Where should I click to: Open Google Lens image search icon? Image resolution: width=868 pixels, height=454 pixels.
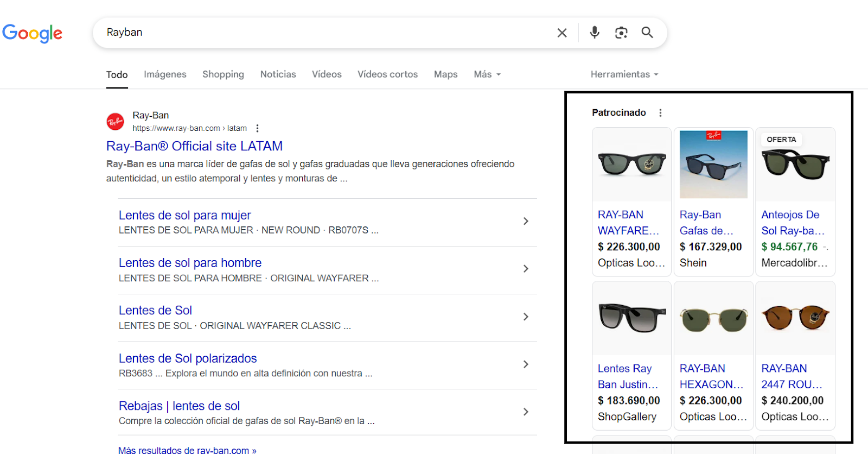click(x=621, y=33)
